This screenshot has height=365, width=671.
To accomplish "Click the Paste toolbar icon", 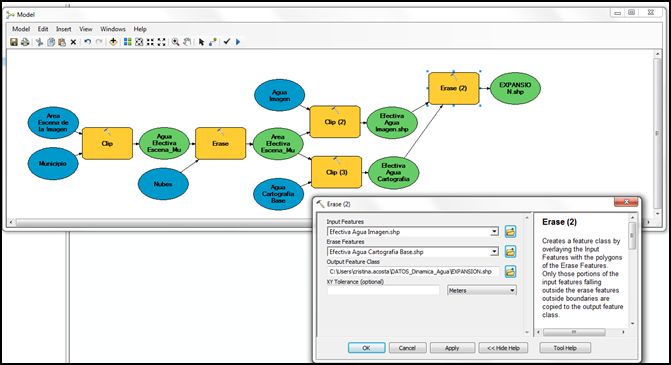I will click(x=62, y=42).
